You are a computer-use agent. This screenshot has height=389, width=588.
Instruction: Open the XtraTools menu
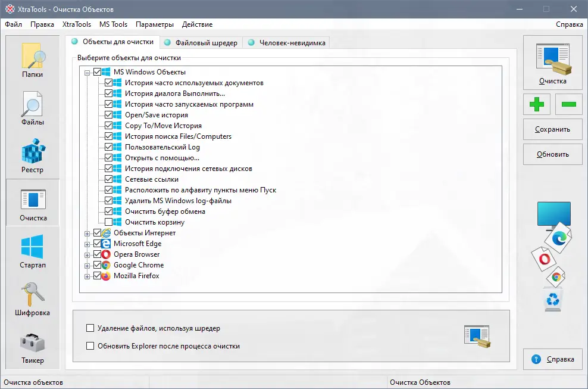pyautogui.click(x=77, y=24)
